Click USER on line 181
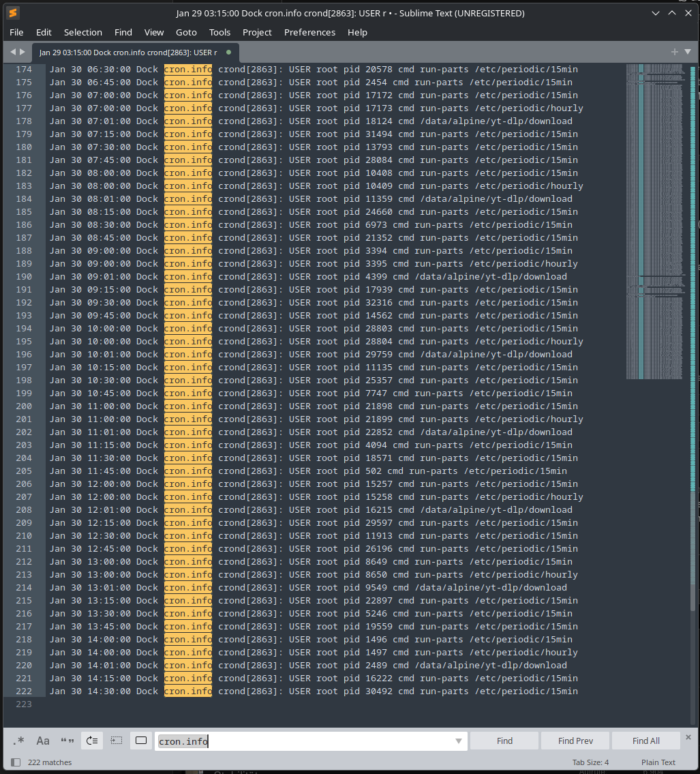700x774 pixels. click(x=300, y=160)
